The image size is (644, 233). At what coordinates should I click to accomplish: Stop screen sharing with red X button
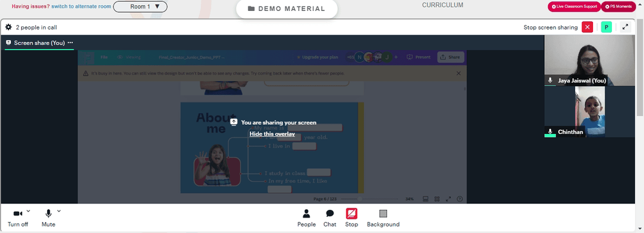(587, 27)
